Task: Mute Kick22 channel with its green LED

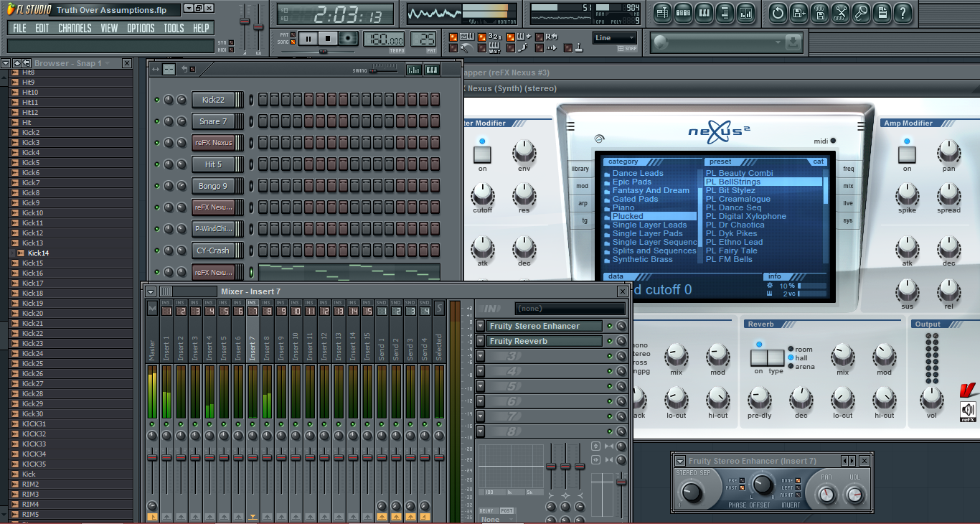Action: coord(157,100)
